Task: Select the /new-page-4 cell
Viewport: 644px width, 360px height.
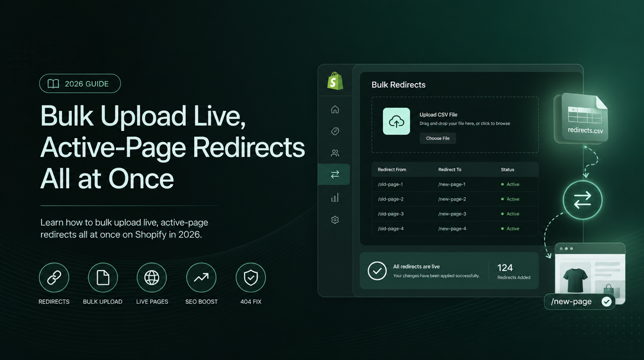Action: [452, 229]
